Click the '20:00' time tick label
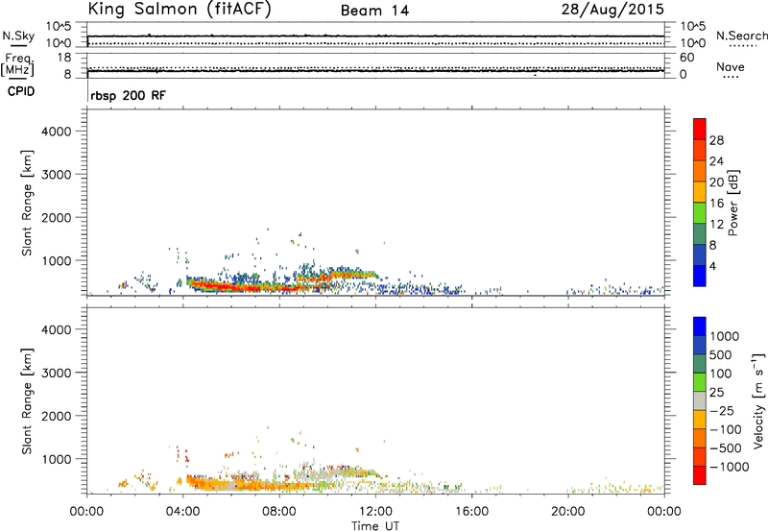 tap(567, 512)
